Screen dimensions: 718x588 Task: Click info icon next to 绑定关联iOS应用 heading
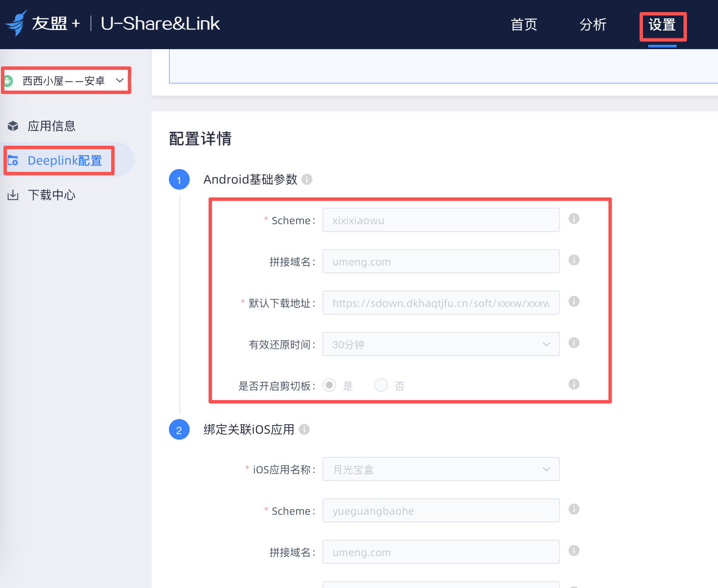tap(304, 429)
